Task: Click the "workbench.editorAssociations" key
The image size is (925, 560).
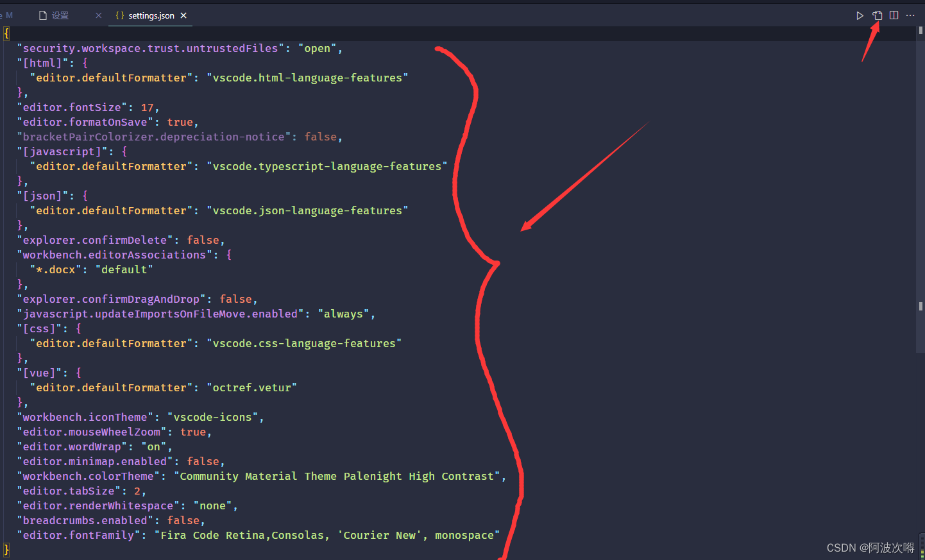Action: 115,255
